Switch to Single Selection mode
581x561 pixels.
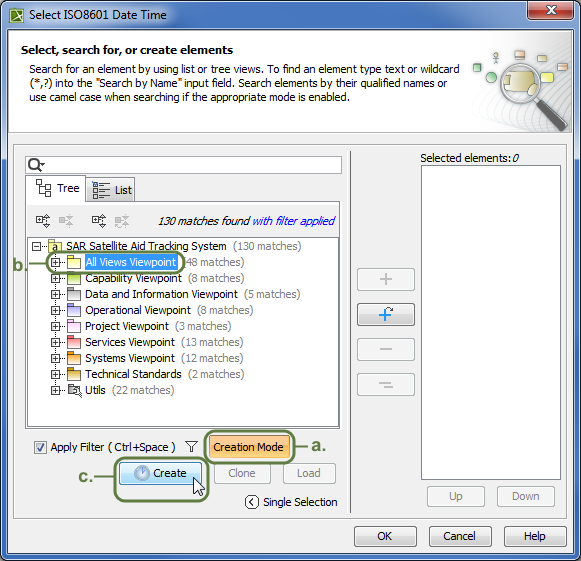291,502
